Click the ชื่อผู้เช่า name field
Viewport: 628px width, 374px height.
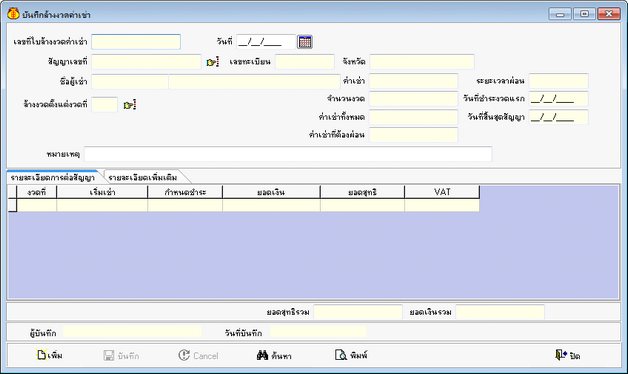point(254,82)
